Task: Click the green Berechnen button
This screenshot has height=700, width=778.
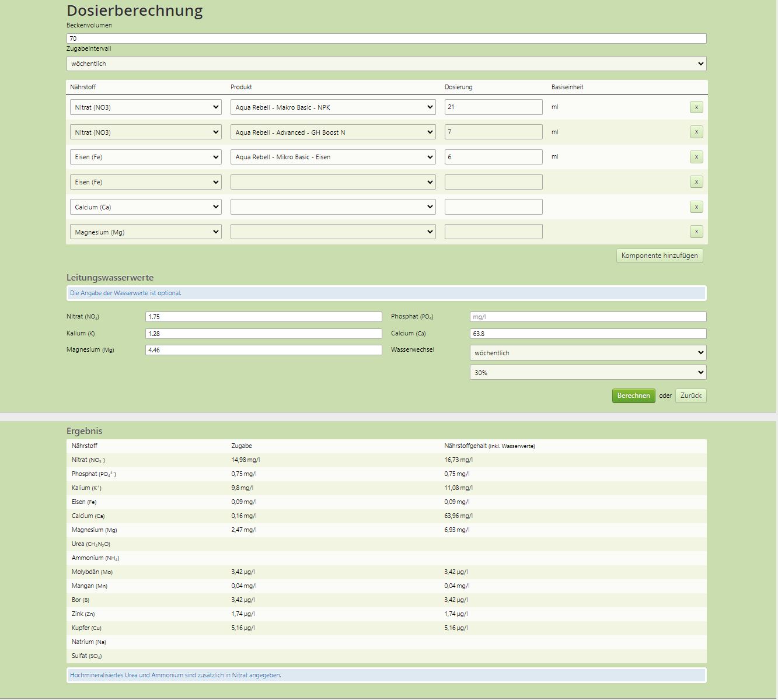Action: [633, 396]
